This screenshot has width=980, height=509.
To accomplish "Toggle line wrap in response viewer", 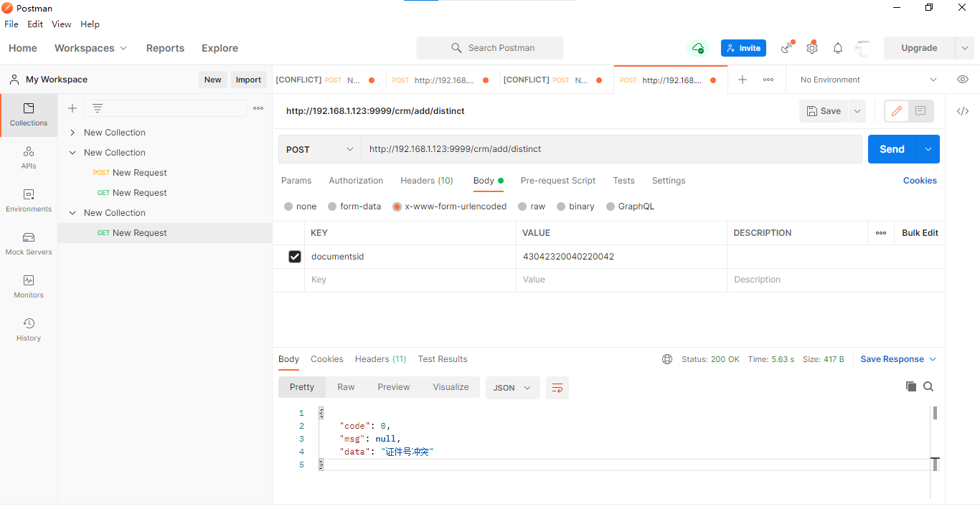I will pyautogui.click(x=557, y=388).
